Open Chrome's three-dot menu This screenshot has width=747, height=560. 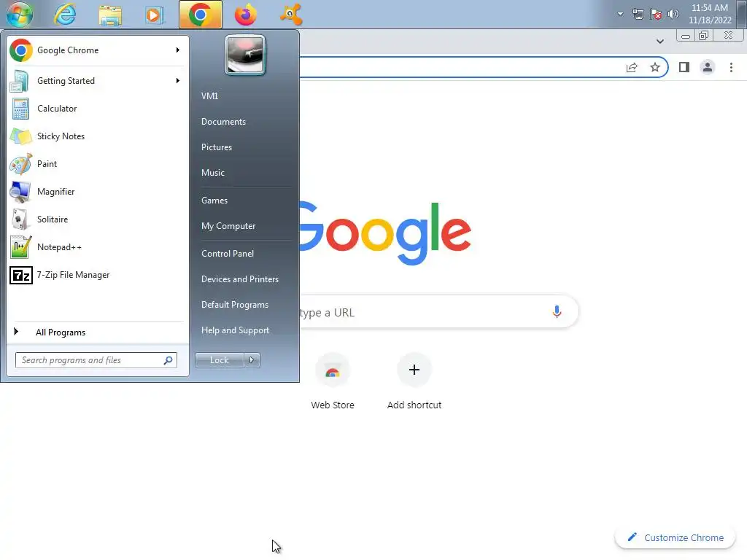[x=731, y=68]
